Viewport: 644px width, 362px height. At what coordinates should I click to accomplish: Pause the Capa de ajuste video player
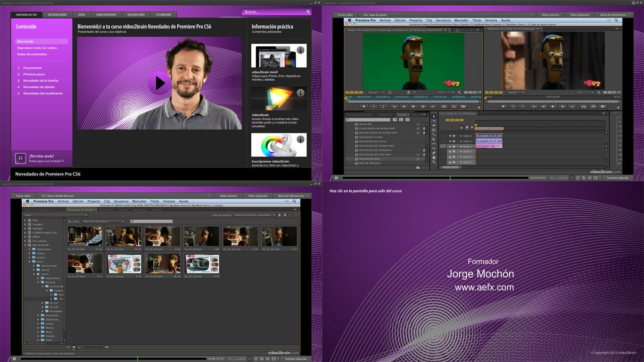(x=336, y=178)
